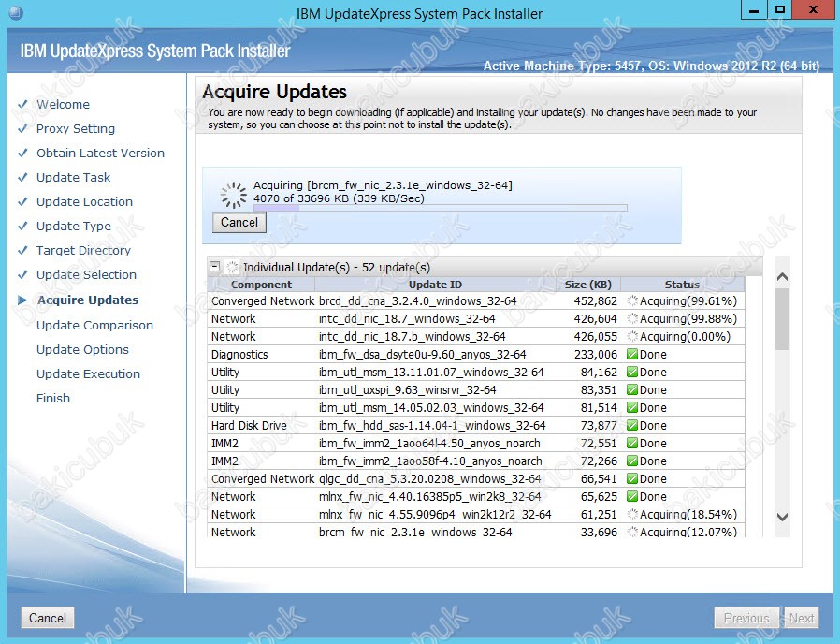The image size is (840, 644).
Task: Maximize the installer window
Action: click(780, 10)
